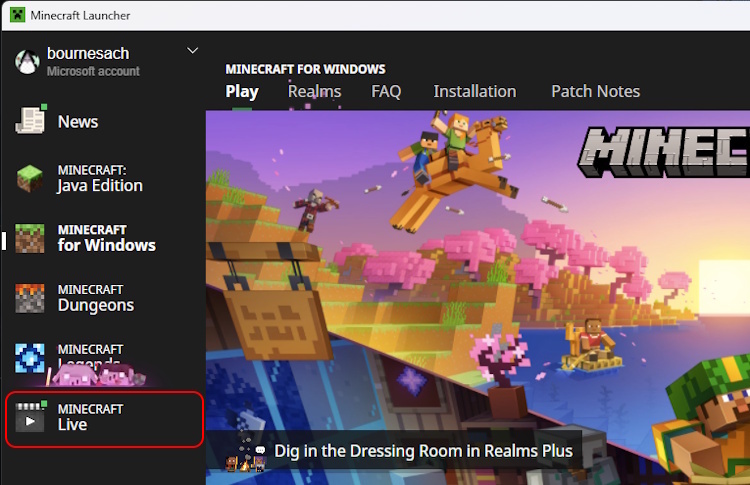Open the Minecraft Legends icon
This screenshot has width=750, height=485.
pyautogui.click(x=30, y=357)
